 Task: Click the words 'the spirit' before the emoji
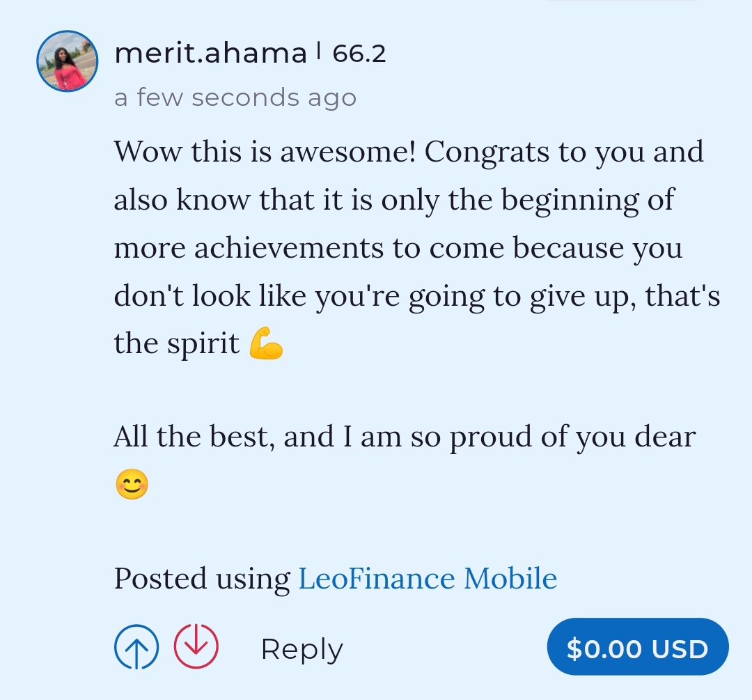[176, 345]
